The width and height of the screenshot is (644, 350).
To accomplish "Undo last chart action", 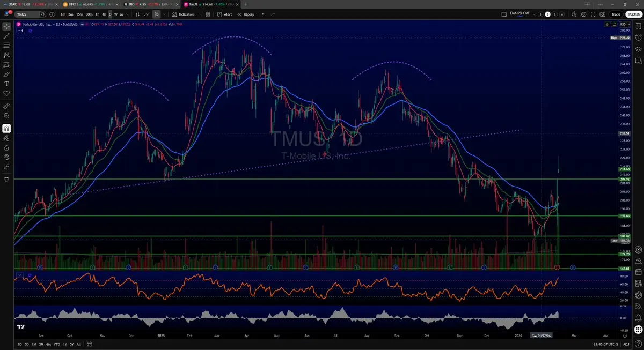I will 264,14.
